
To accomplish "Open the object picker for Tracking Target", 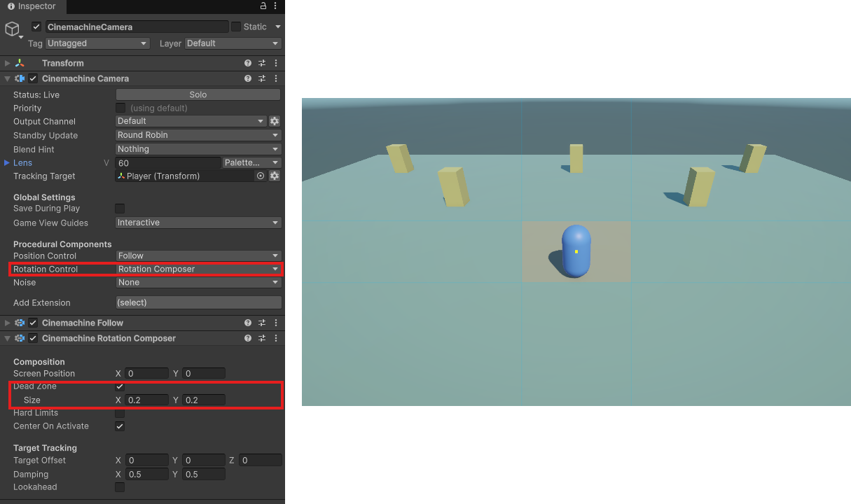I will tap(261, 176).
